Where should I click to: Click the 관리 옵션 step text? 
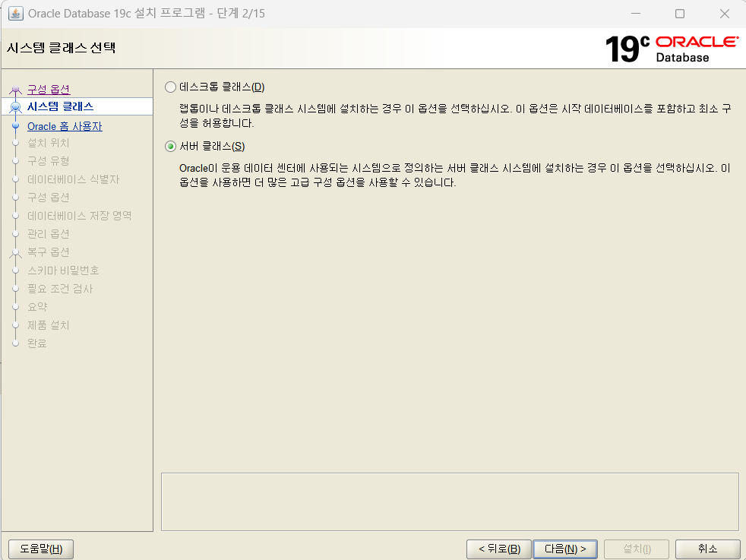pyautogui.click(x=48, y=233)
